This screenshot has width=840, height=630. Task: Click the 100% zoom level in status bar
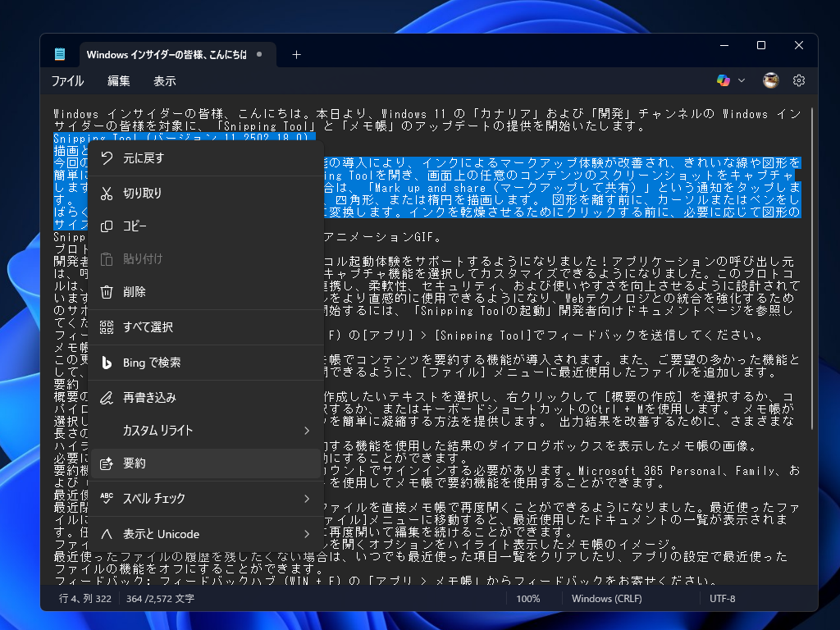(x=528, y=598)
